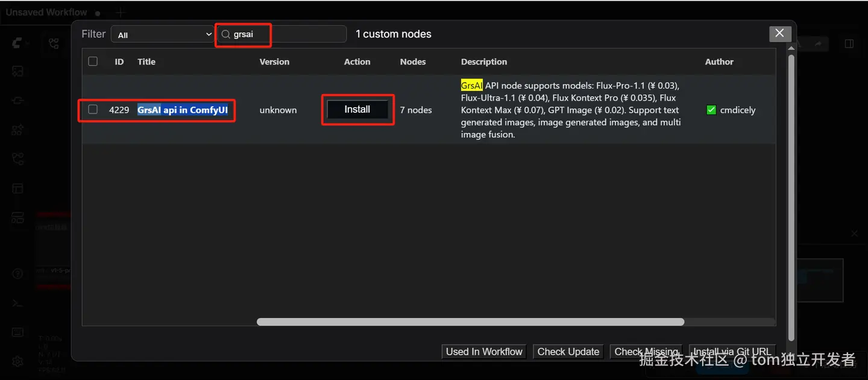Click the unknown version cell
The width and height of the screenshot is (868, 380).
278,110
